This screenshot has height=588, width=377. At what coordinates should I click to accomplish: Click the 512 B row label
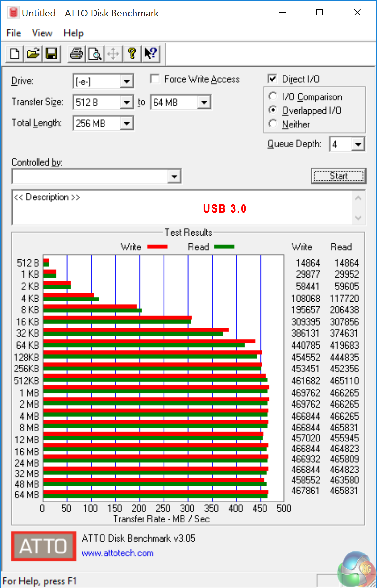click(28, 263)
